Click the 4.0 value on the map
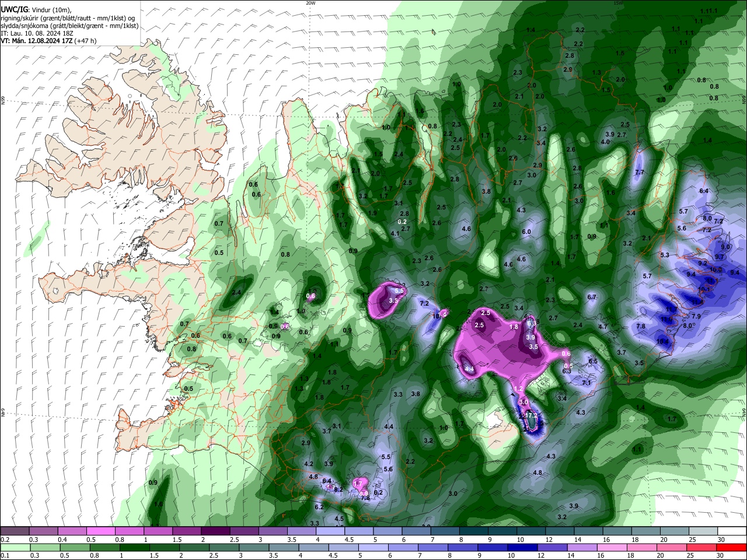The width and height of the screenshot is (747, 560). coord(605,142)
